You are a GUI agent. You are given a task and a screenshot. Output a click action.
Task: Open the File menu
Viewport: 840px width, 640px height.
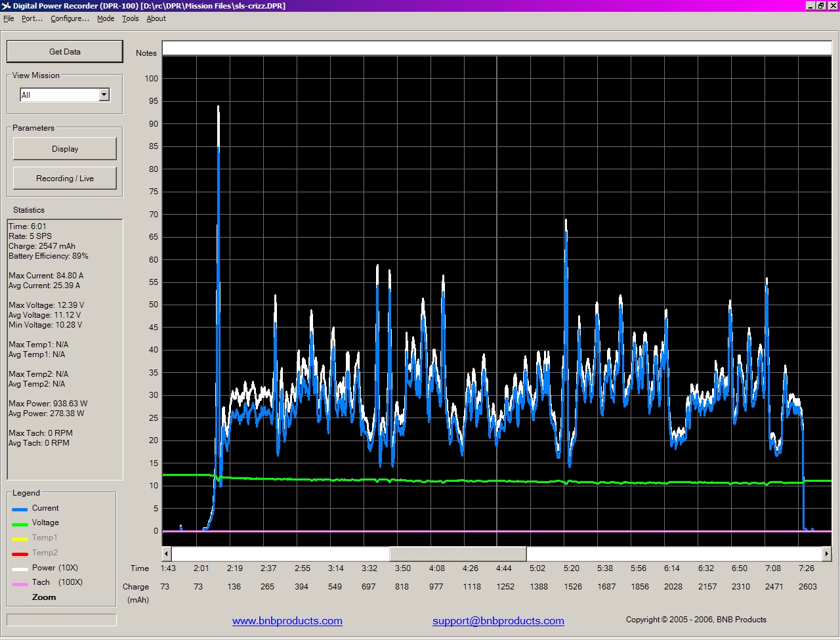click(x=9, y=18)
